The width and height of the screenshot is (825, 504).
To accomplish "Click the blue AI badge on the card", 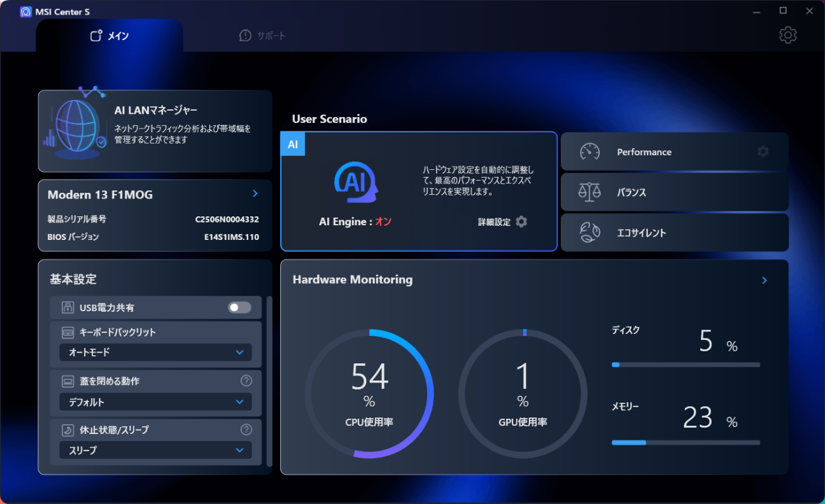I will click(293, 144).
